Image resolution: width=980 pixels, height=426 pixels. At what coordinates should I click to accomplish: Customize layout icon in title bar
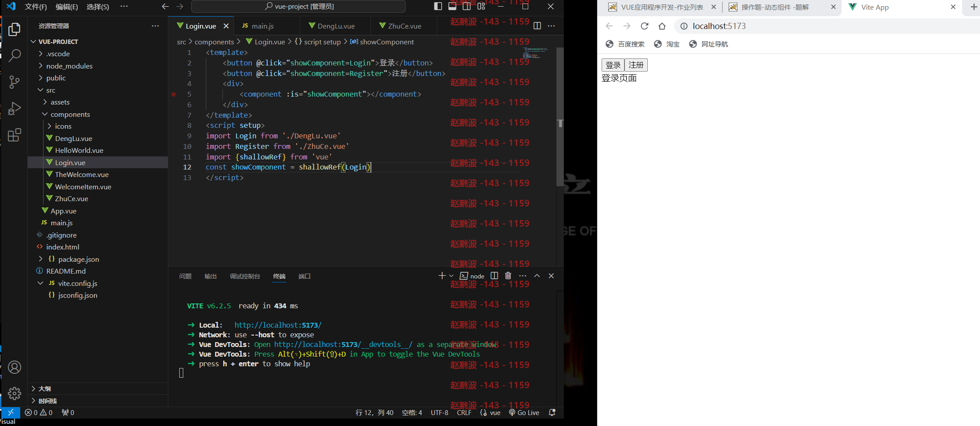click(481, 6)
